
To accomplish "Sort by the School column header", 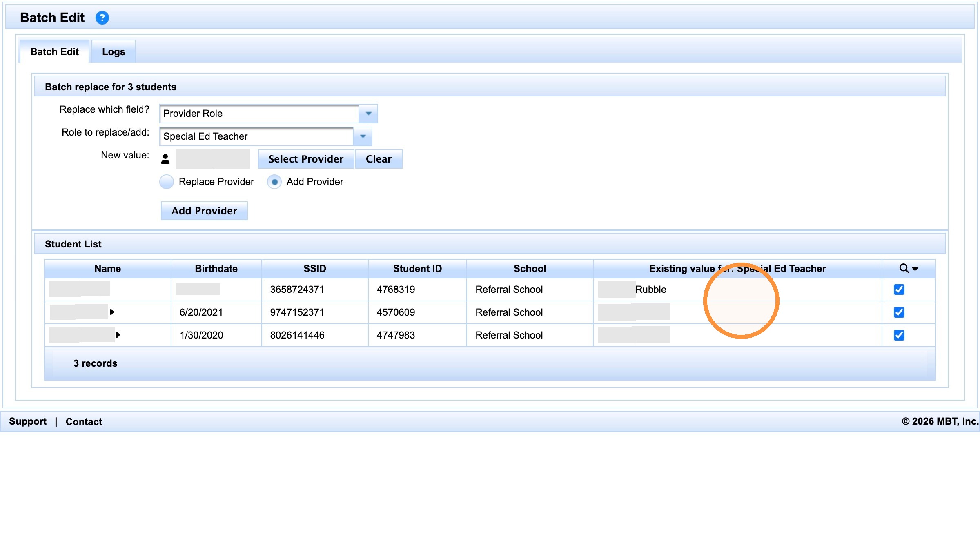I will coord(530,268).
